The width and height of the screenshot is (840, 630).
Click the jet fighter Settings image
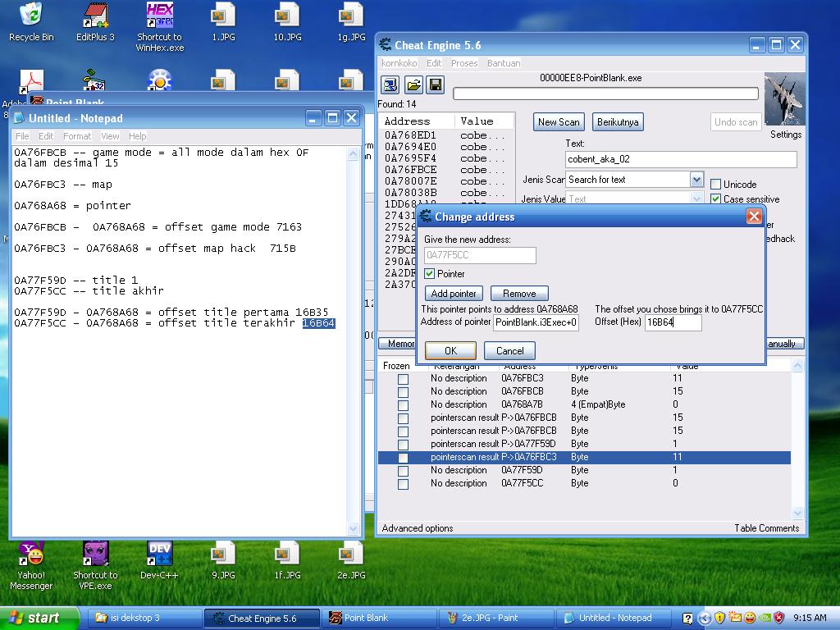(x=784, y=99)
